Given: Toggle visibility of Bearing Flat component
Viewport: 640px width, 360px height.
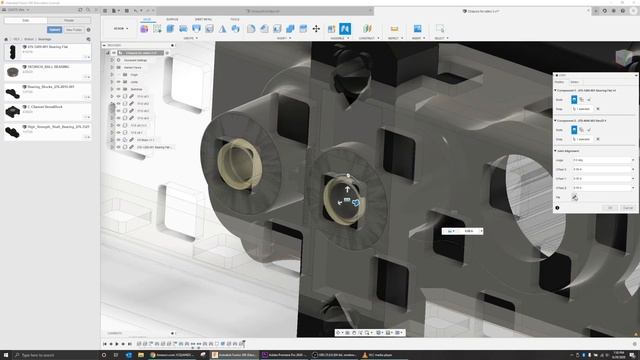Looking at the screenshot, I should coord(118,147).
